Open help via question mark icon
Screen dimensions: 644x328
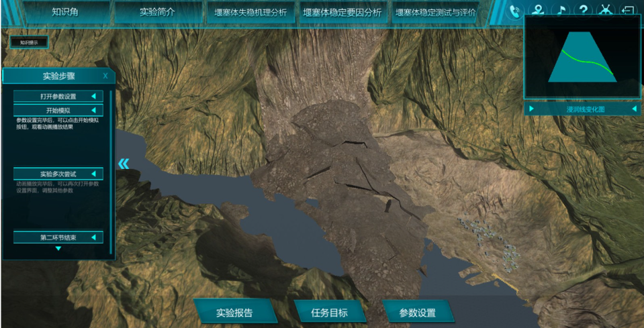(x=583, y=11)
